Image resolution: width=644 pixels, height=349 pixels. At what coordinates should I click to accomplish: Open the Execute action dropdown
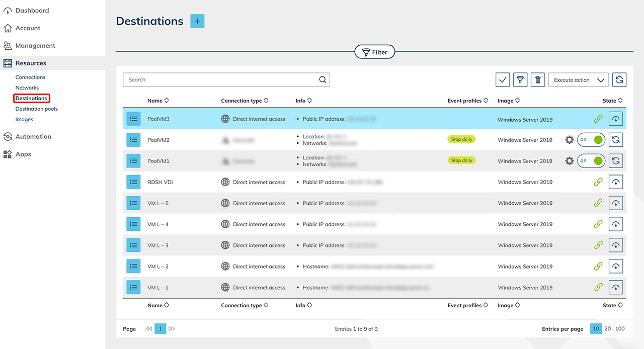[578, 80]
